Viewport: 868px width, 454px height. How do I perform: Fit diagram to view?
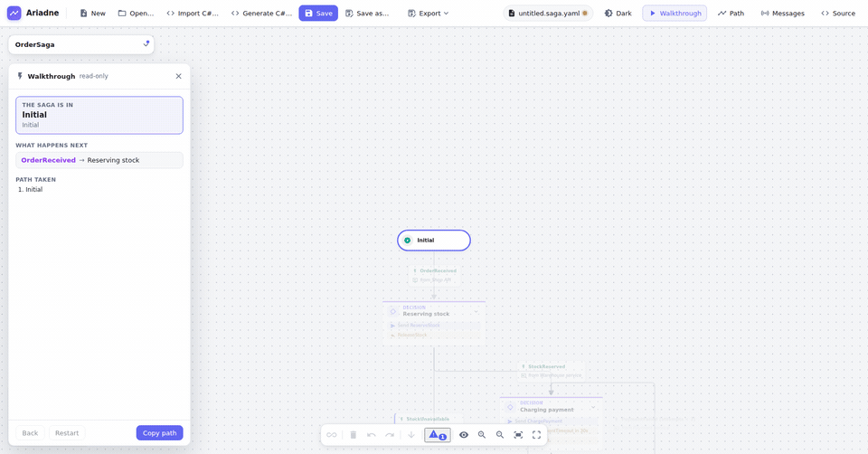[518, 435]
